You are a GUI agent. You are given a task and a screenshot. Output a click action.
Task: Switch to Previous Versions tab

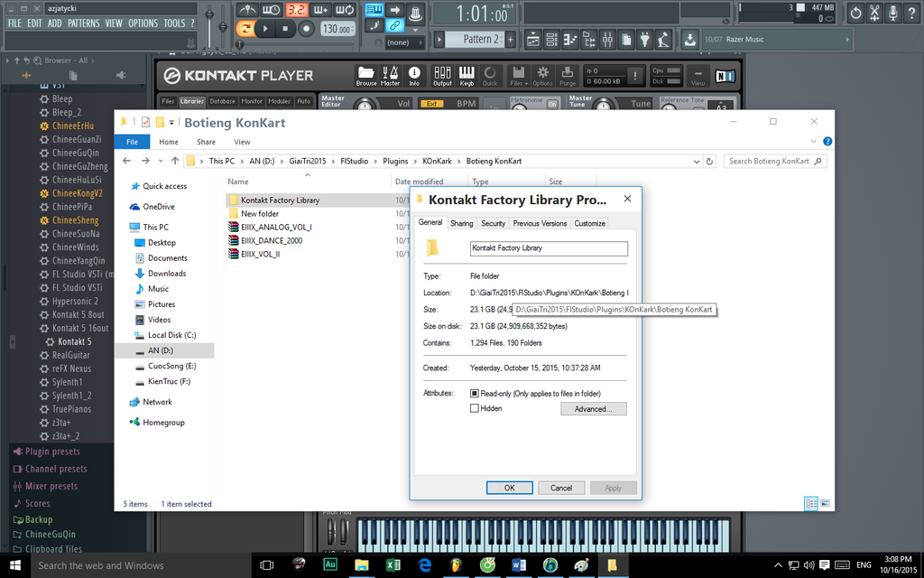(x=540, y=224)
